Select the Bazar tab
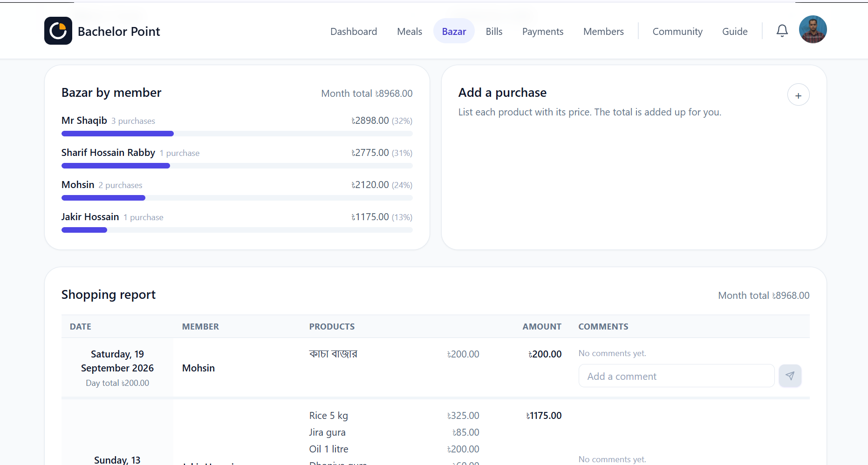The height and width of the screenshot is (465, 868). (x=454, y=31)
